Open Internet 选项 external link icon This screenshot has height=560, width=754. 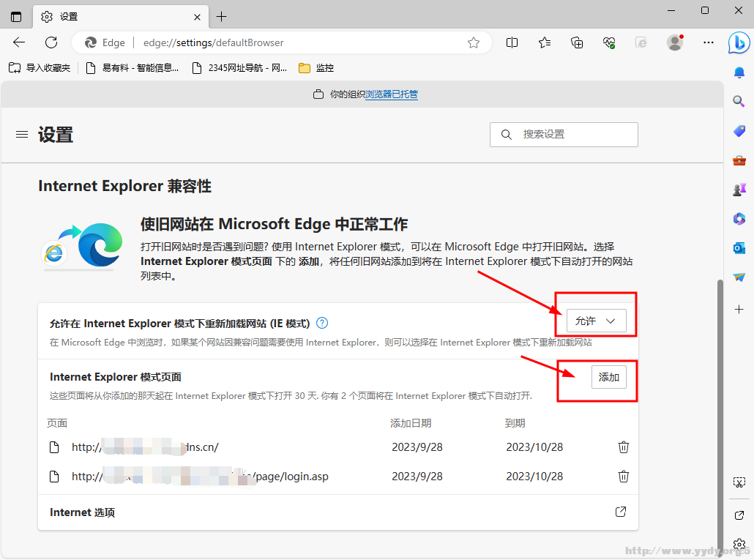tap(621, 512)
